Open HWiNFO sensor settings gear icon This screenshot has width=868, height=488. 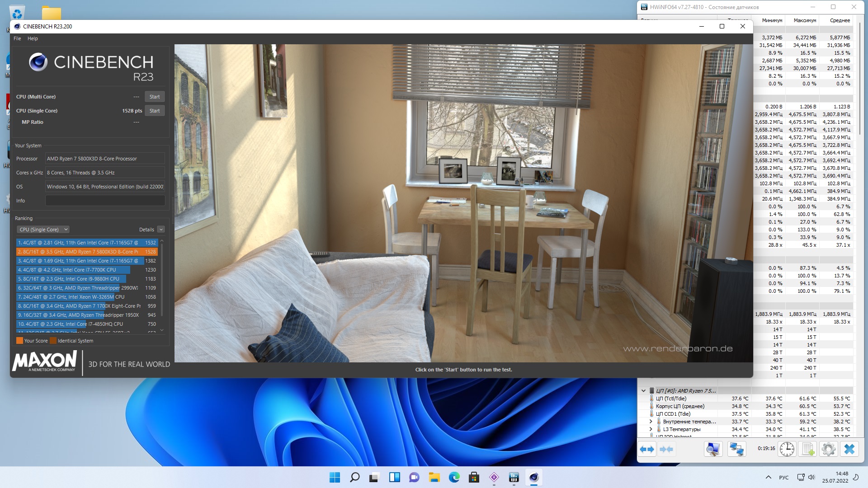pos(828,449)
